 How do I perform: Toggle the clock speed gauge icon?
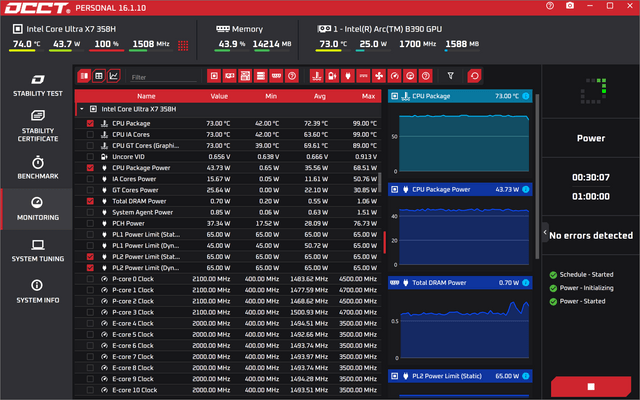pyautogui.click(x=394, y=76)
